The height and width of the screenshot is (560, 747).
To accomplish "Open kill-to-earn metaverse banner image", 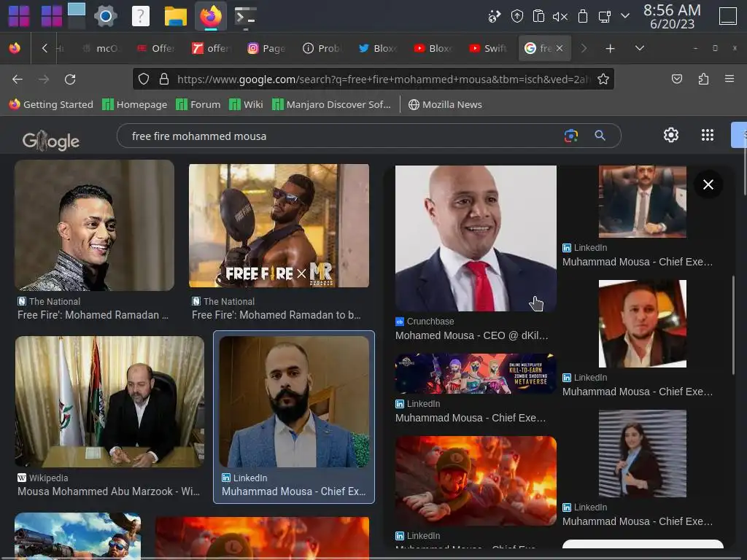I will (476, 373).
